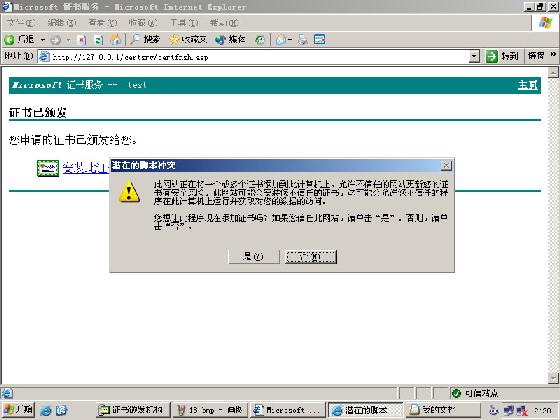
Task: Click the Home house toolbar icon
Action: 115,40
